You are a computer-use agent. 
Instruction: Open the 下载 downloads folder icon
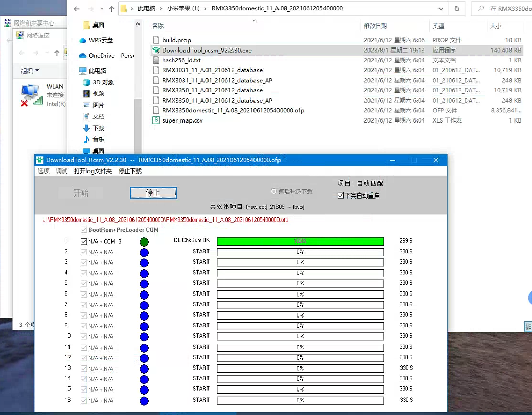(86, 128)
